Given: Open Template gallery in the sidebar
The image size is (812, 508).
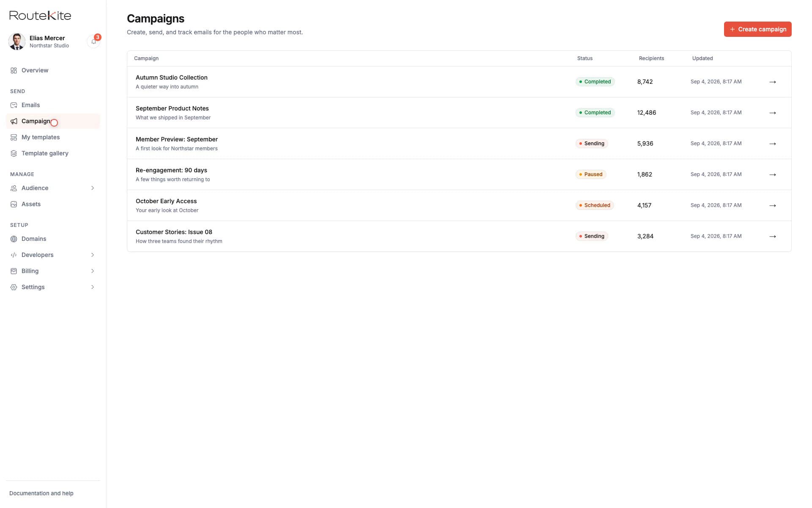Looking at the screenshot, I should click(x=53, y=153).
